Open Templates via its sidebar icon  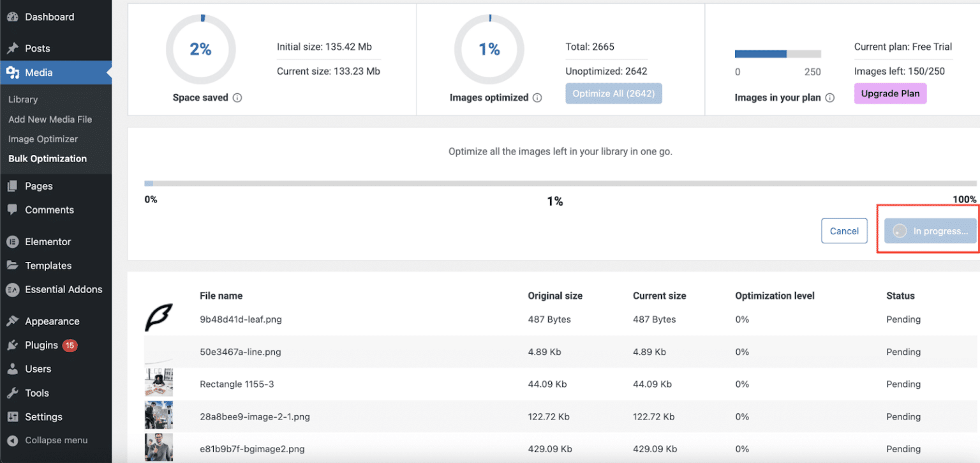click(14, 265)
